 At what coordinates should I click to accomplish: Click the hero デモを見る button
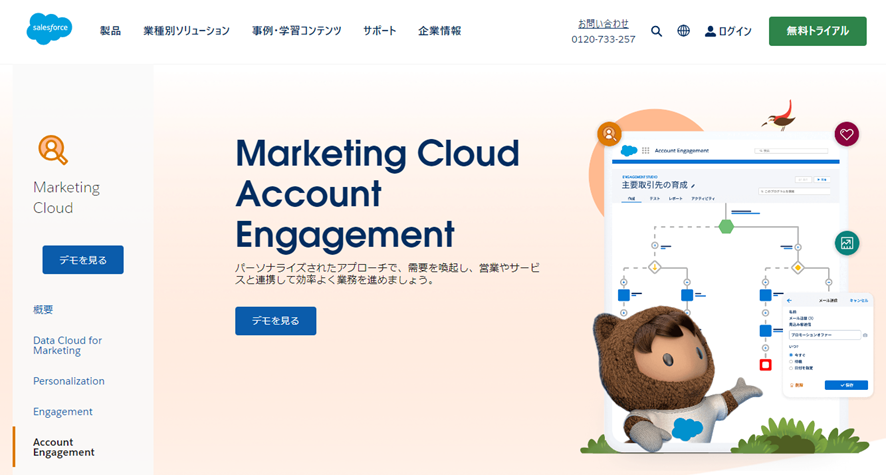tap(276, 321)
